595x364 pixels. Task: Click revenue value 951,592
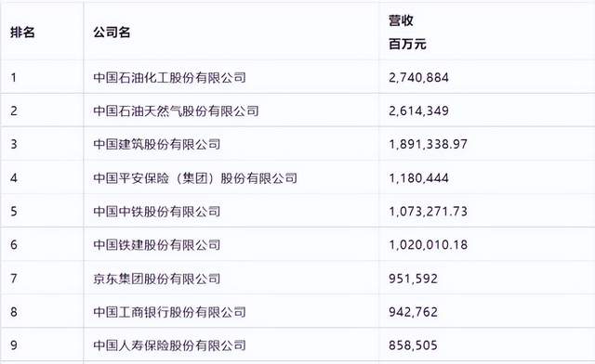pos(413,279)
